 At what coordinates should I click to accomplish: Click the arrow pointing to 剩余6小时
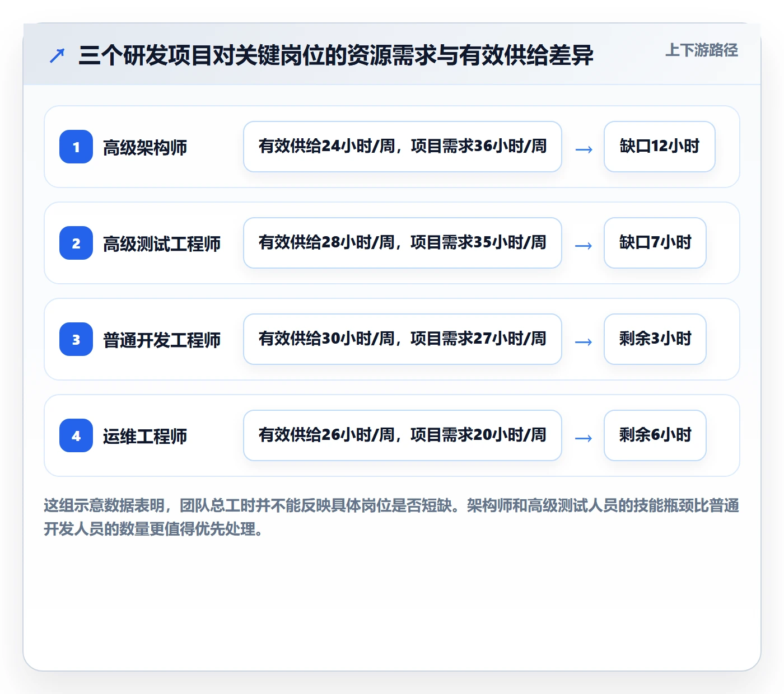[x=584, y=438]
